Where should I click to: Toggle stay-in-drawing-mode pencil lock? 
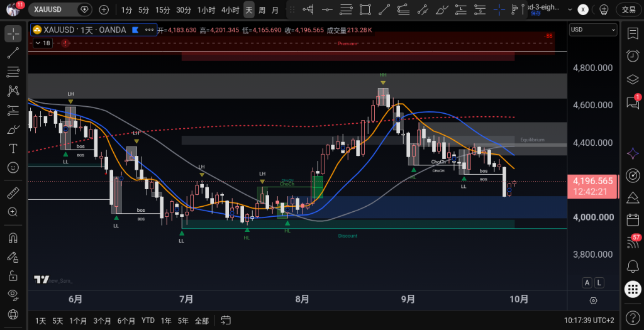click(13, 257)
